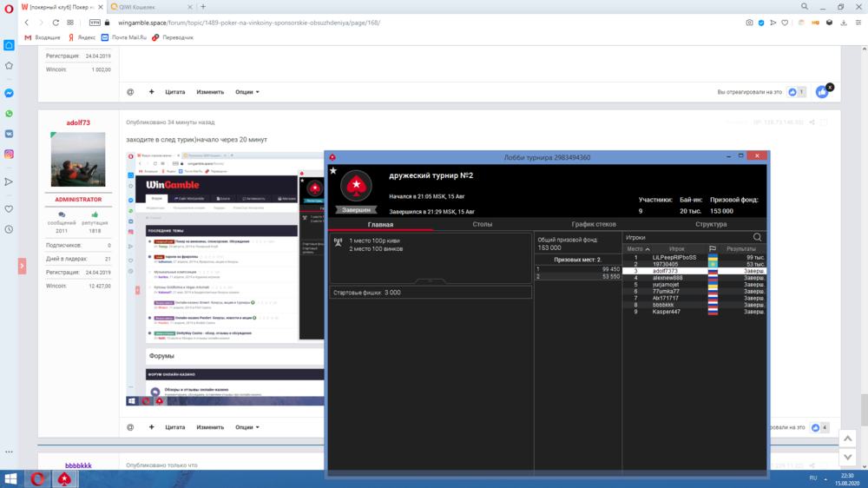Viewport: 868px width, 488px height.
Task: Click the blue thumbs-up like button
Action: (x=821, y=91)
